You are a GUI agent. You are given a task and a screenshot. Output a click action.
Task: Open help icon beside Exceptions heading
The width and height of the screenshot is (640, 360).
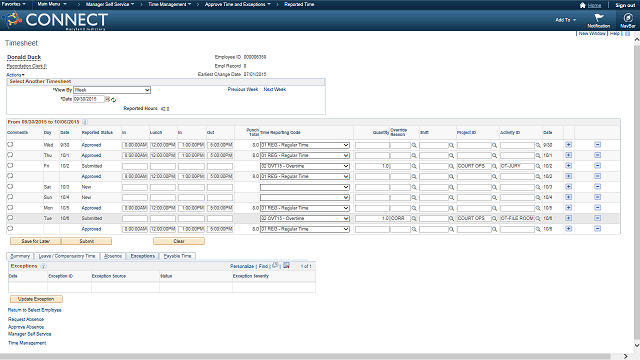point(43,266)
